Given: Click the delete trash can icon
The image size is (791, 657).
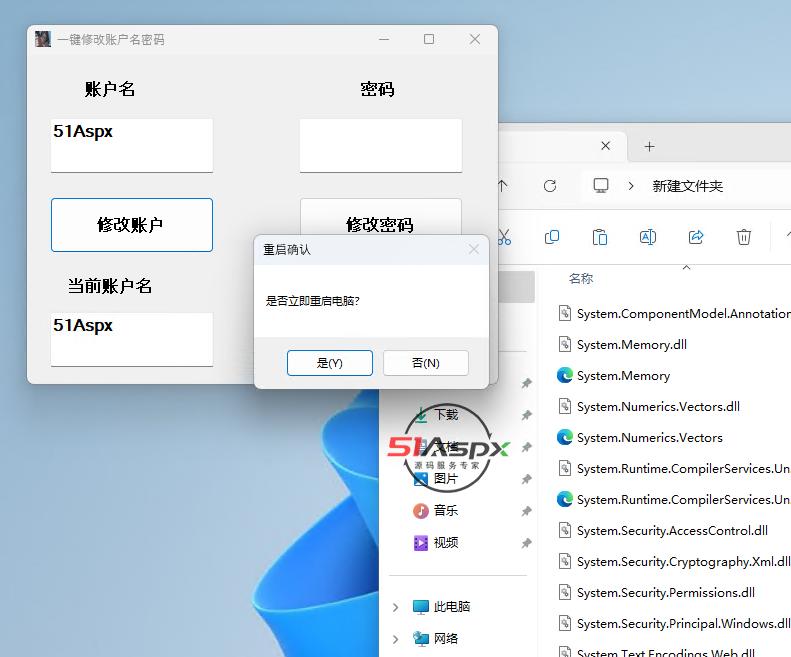Looking at the screenshot, I should coord(744,237).
